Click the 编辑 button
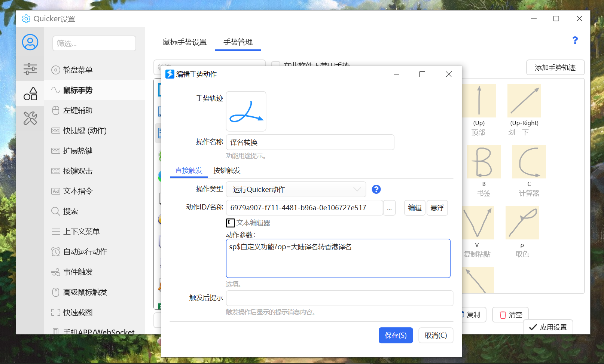The height and width of the screenshot is (364, 604). pos(415,208)
